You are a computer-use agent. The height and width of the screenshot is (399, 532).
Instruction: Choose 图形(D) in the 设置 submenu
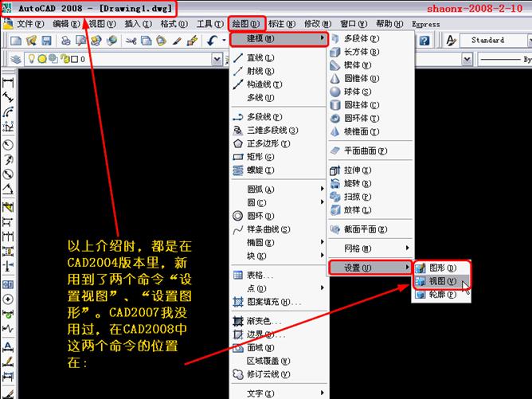point(441,268)
